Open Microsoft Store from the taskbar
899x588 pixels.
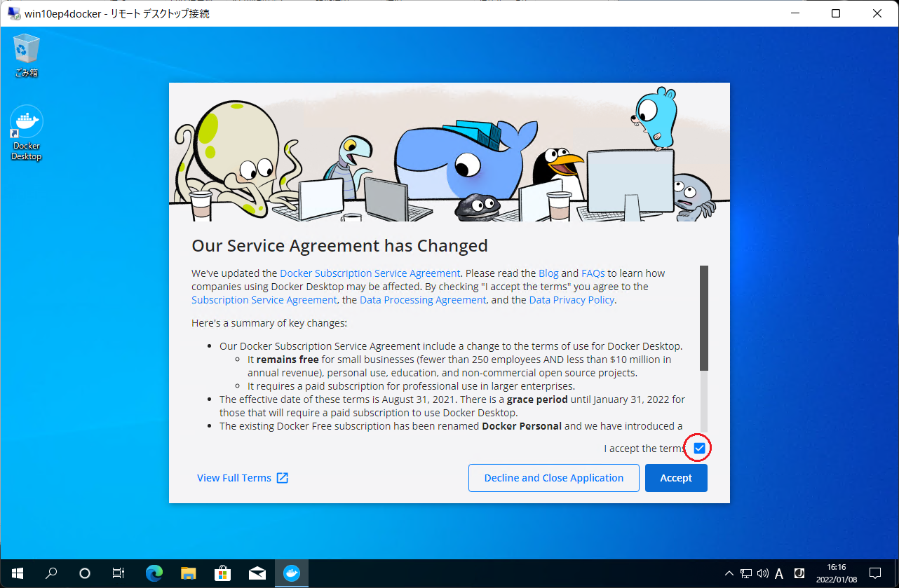tap(222, 573)
